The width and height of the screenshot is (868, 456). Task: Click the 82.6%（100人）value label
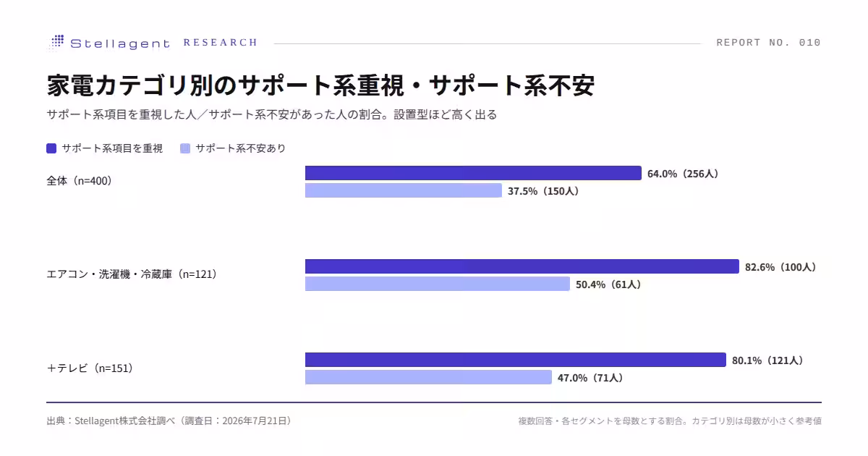[x=780, y=267]
